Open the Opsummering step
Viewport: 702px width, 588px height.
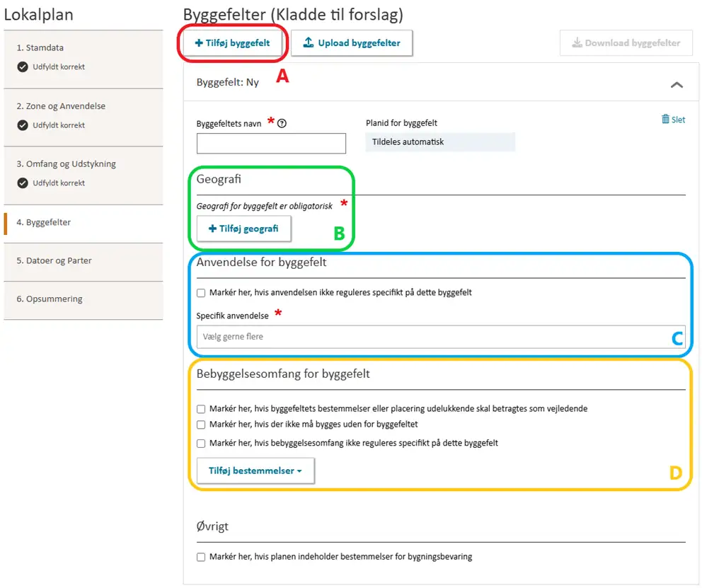(50, 299)
